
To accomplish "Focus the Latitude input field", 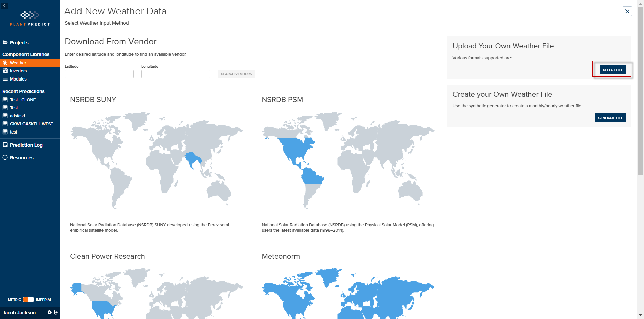I will click(99, 74).
